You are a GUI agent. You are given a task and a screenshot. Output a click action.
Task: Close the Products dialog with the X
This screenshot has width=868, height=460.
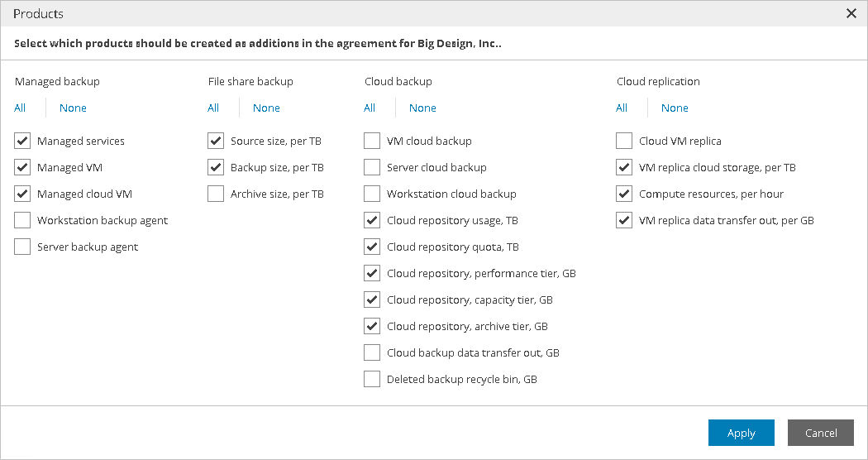click(x=851, y=13)
